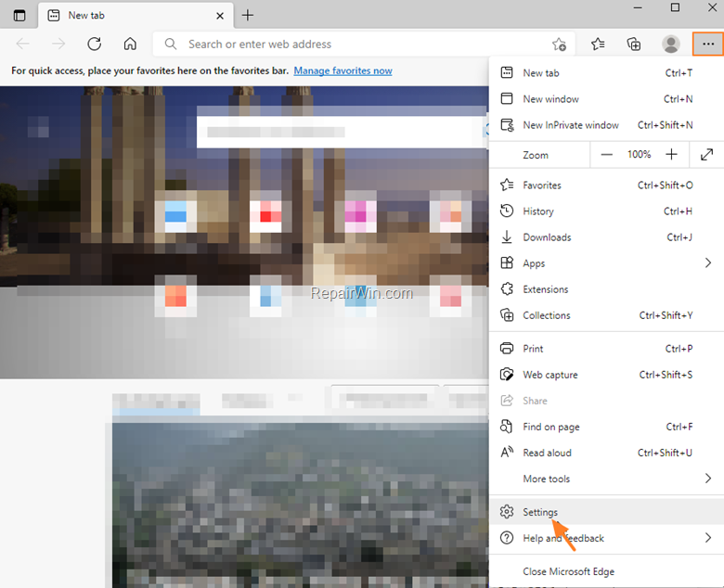
Task: Click the Home button icon
Action: 130,44
